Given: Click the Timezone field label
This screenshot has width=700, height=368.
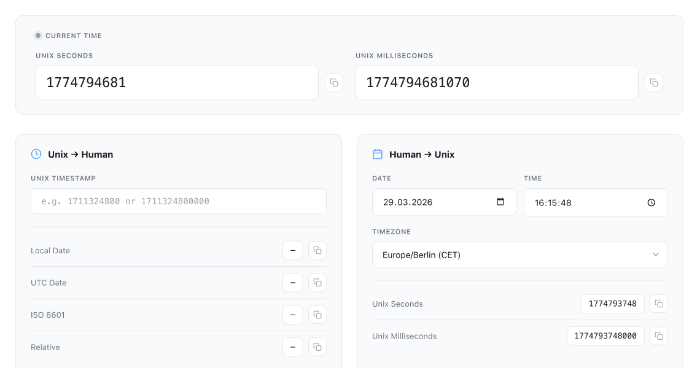Looking at the screenshot, I should [x=392, y=232].
